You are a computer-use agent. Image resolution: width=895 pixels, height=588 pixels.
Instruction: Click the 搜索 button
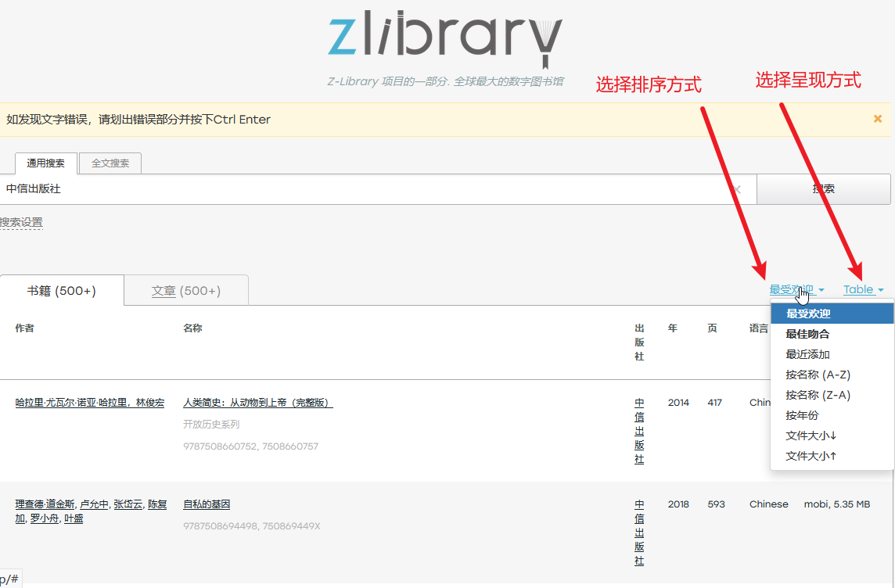coord(823,189)
